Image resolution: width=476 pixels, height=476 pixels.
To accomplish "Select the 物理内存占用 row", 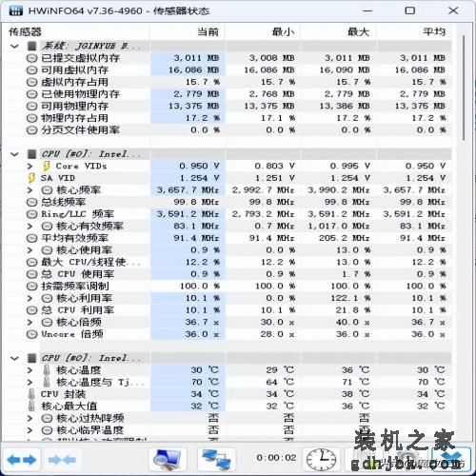I will [x=228, y=118].
